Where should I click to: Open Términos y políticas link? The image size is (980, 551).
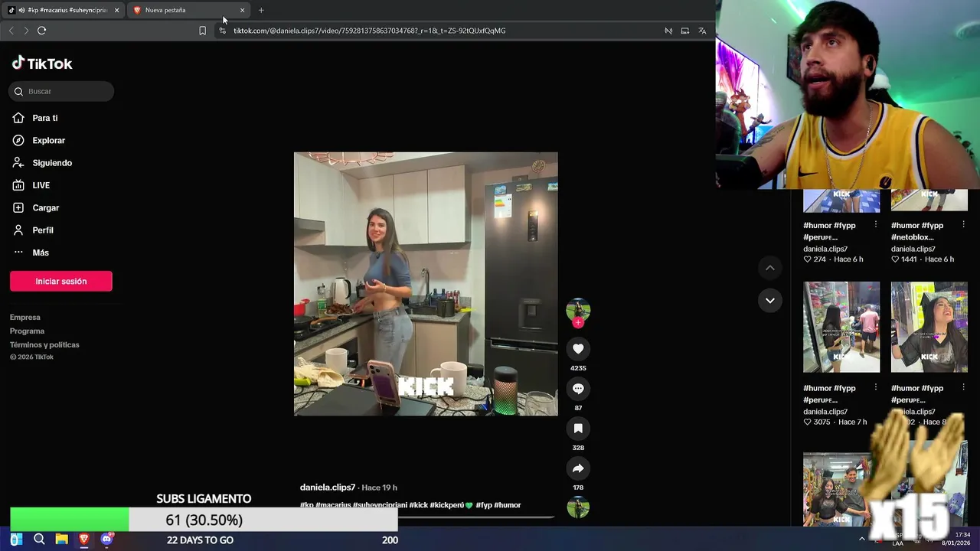coord(44,344)
